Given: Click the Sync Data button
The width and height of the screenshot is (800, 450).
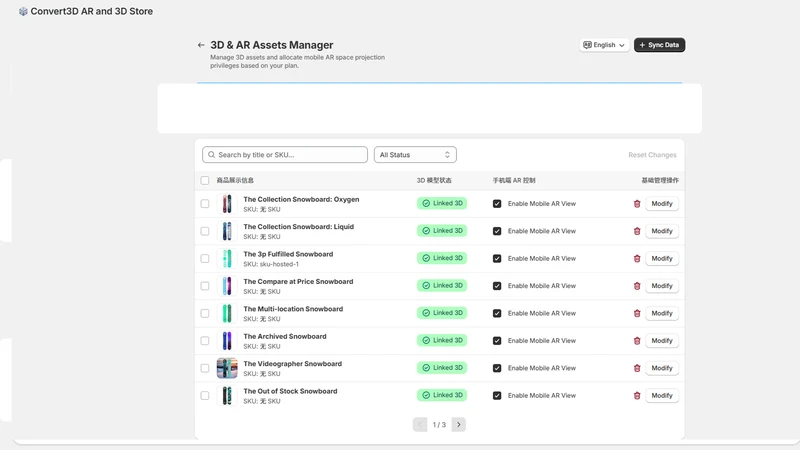Looking at the screenshot, I should click(x=659, y=45).
